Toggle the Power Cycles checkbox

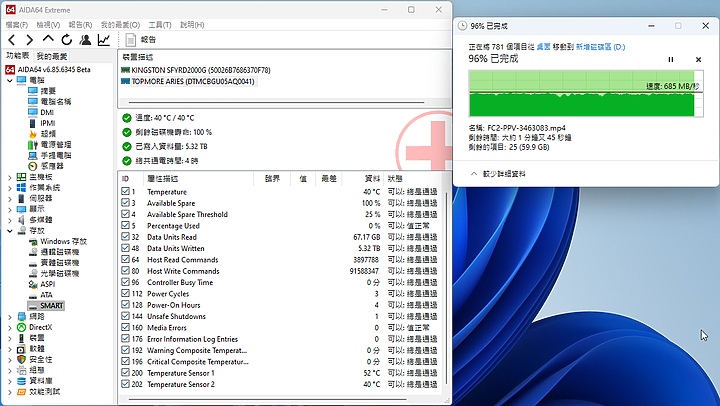[125, 293]
